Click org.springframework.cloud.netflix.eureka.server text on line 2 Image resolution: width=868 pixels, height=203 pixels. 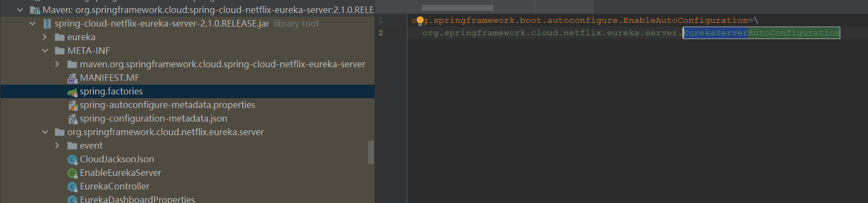[x=549, y=33]
